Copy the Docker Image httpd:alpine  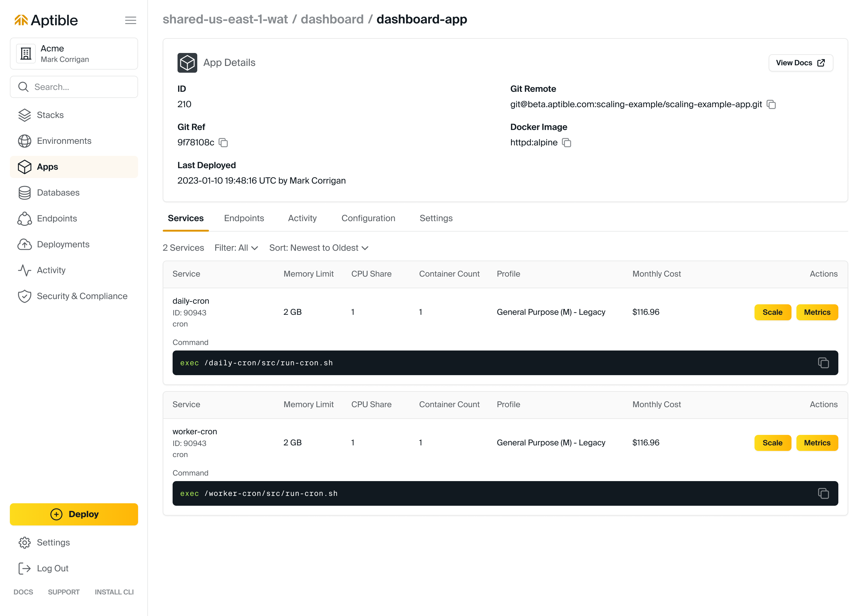(566, 143)
